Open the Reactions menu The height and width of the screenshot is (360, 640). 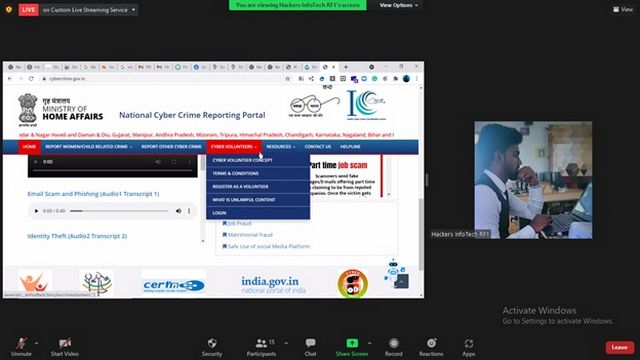tap(431, 347)
